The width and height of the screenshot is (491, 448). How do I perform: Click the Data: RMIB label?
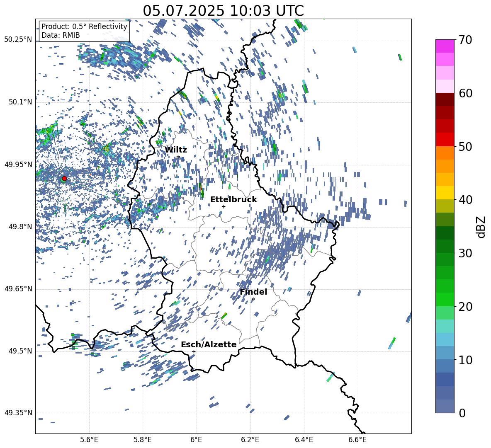coord(61,35)
